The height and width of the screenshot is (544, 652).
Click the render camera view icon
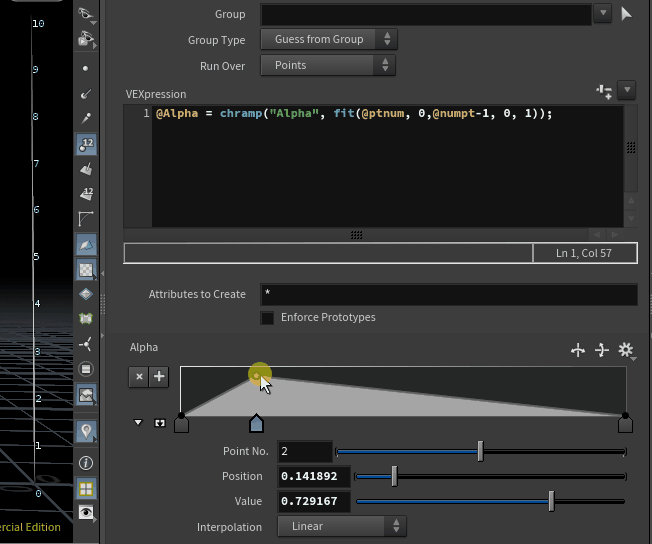pyautogui.click(x=86, y=40)
